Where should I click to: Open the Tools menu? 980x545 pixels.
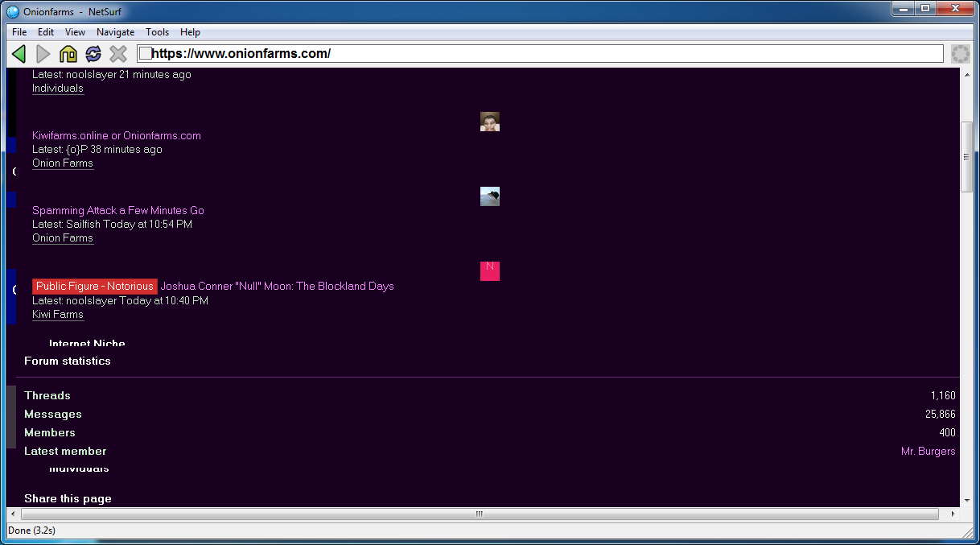(x=157, y=32)
